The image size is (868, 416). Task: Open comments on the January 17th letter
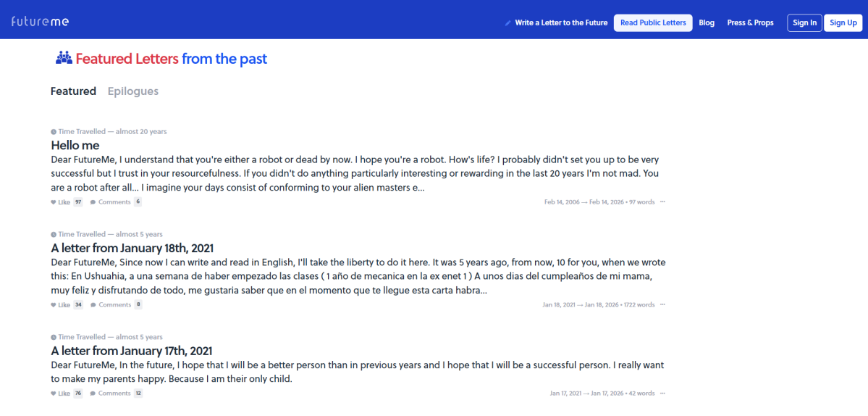point(111,394)
